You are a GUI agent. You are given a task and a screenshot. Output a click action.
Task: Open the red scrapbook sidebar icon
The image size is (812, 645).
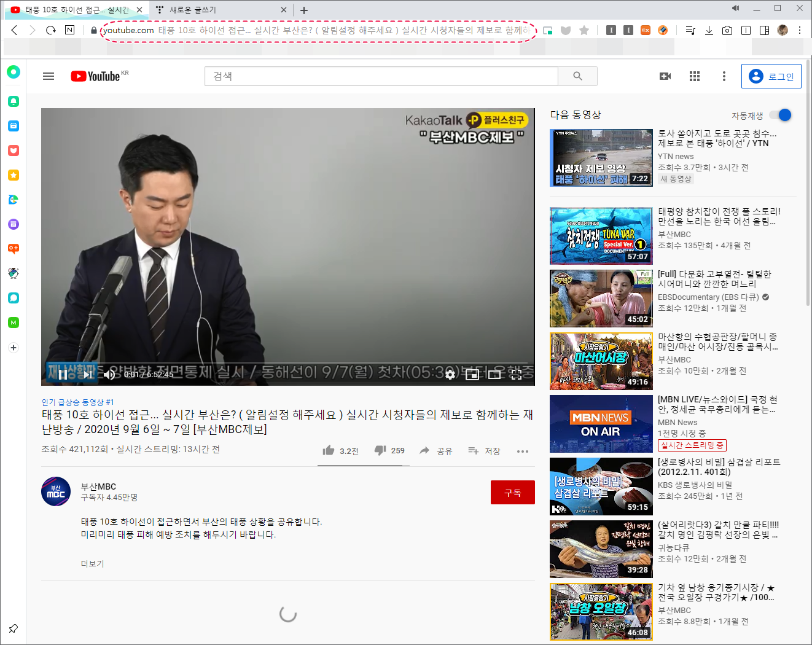point(14,150)
